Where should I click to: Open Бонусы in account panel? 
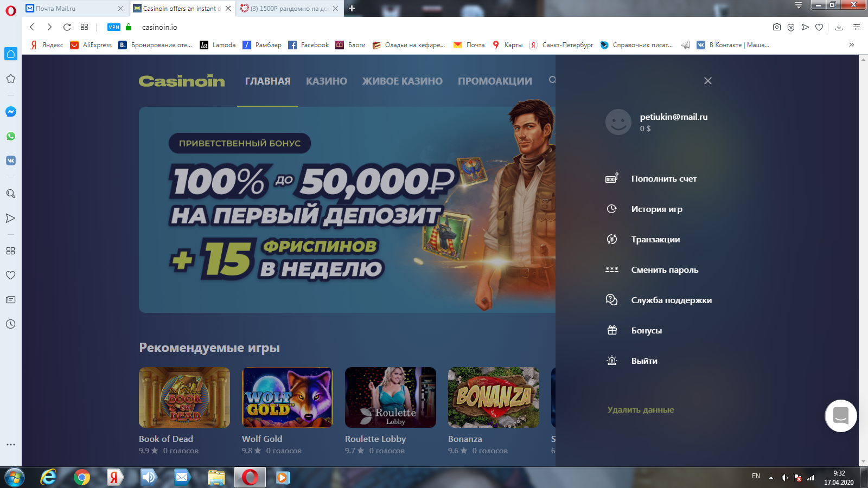(647, 331)
